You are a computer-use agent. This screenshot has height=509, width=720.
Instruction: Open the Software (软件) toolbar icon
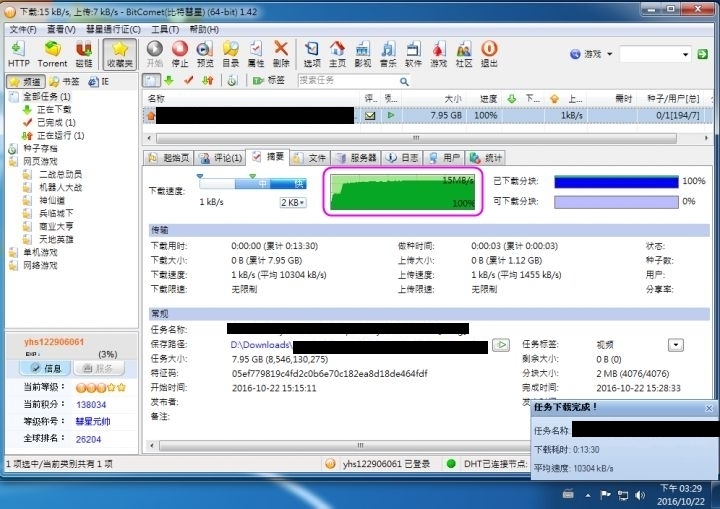(413, 54)
